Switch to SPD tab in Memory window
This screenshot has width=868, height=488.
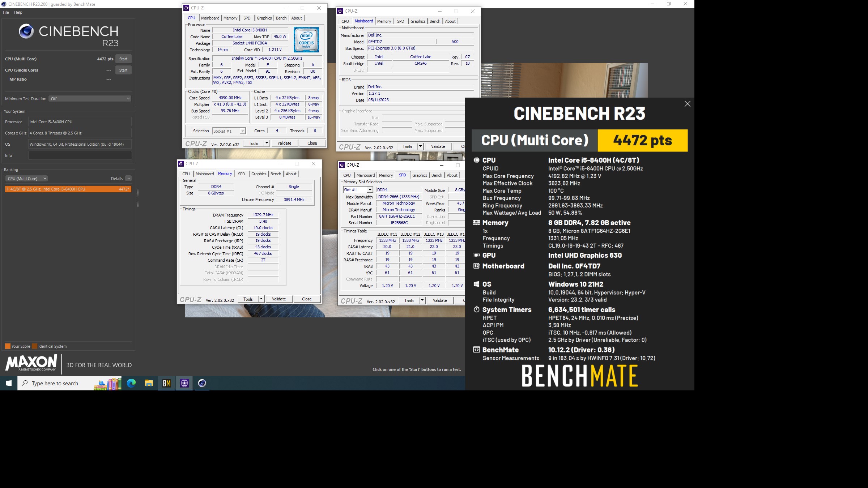(241, 174)
